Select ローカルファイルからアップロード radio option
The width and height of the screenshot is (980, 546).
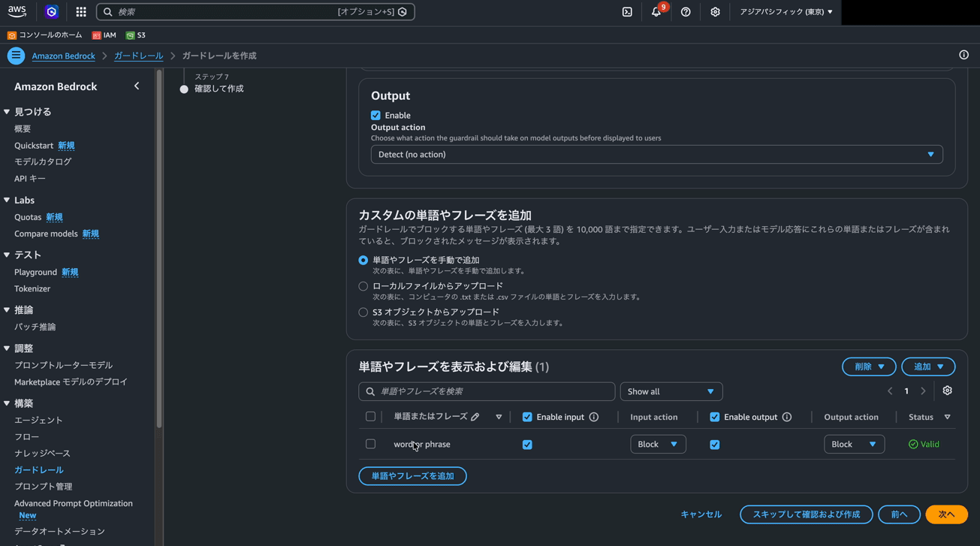pos(363,286)
